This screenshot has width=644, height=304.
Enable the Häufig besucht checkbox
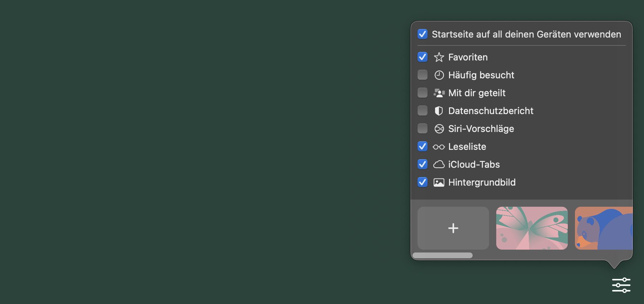click(x=423, y=75)
